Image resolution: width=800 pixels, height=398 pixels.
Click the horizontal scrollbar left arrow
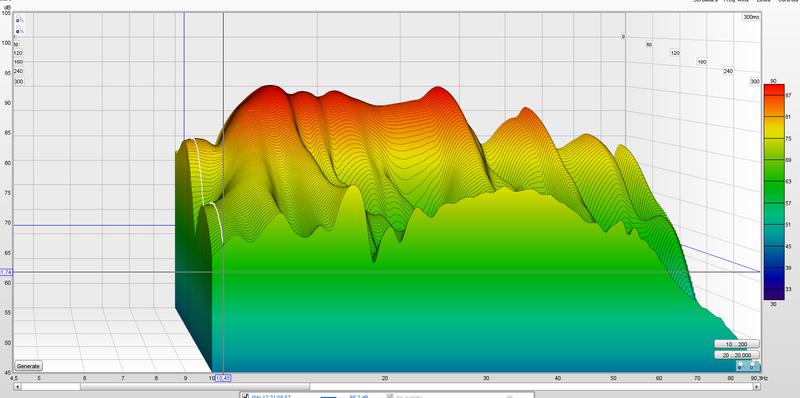[x=17, y=387]
